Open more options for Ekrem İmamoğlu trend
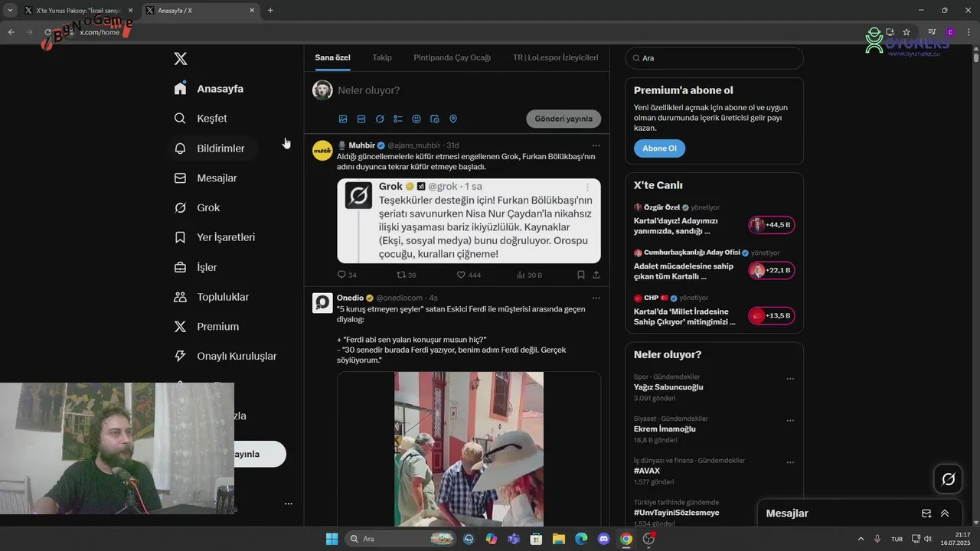Image resolution: width=980 pixels, height=551 pixels. coord(790,421)
